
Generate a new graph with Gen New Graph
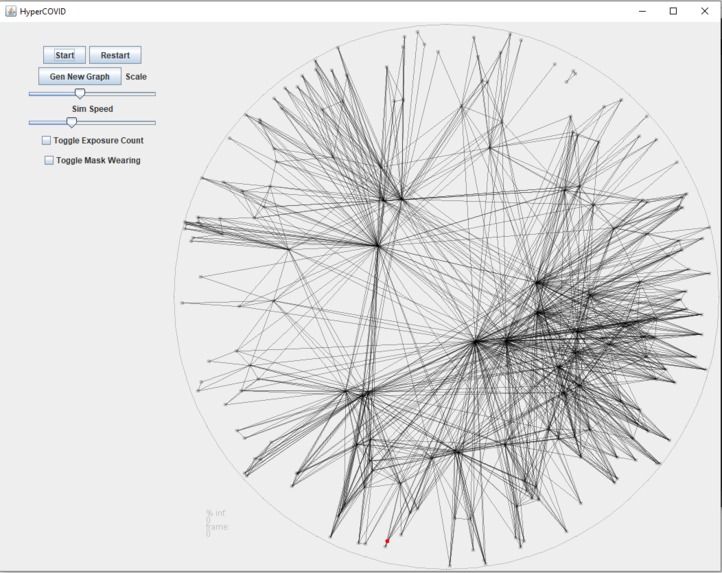click(80, 76)
